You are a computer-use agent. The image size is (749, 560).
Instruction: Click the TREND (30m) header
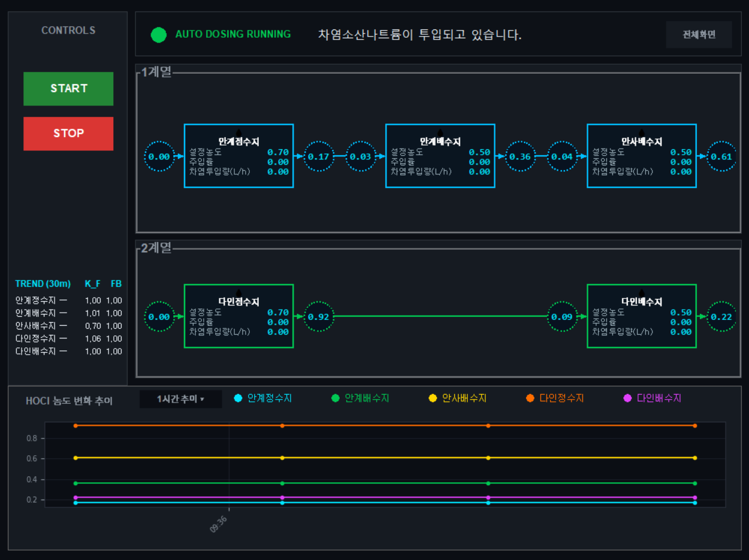[43, 284]
